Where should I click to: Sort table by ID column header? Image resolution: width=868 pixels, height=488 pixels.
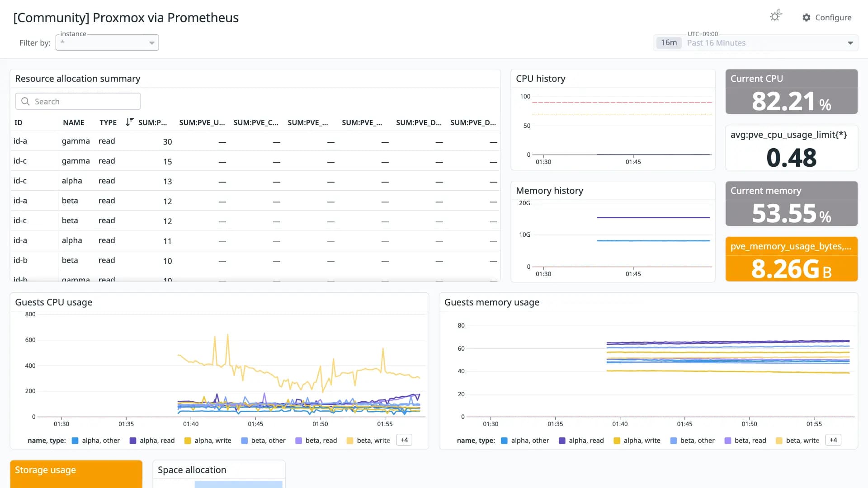pyautogui.click(x=19, y=122)
